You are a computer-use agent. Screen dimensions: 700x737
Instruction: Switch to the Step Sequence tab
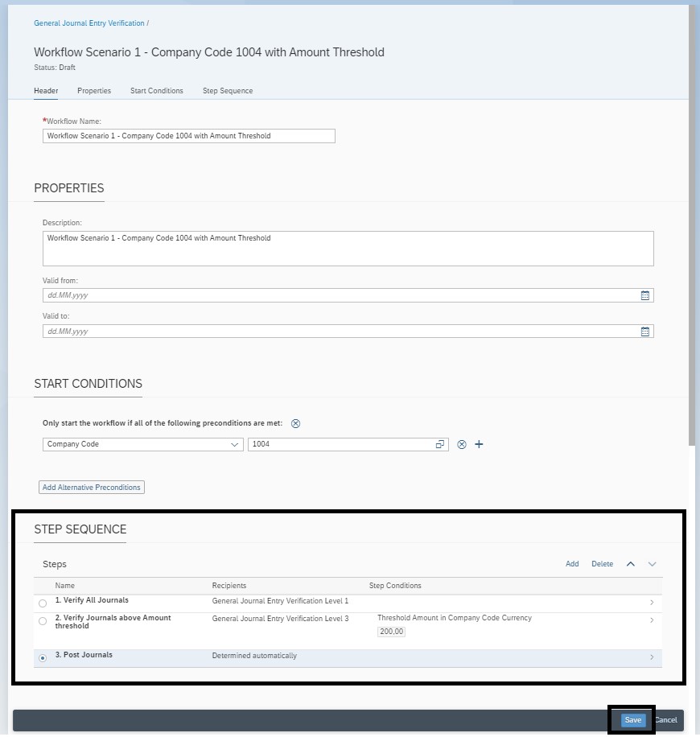click(x=228, y=91)
